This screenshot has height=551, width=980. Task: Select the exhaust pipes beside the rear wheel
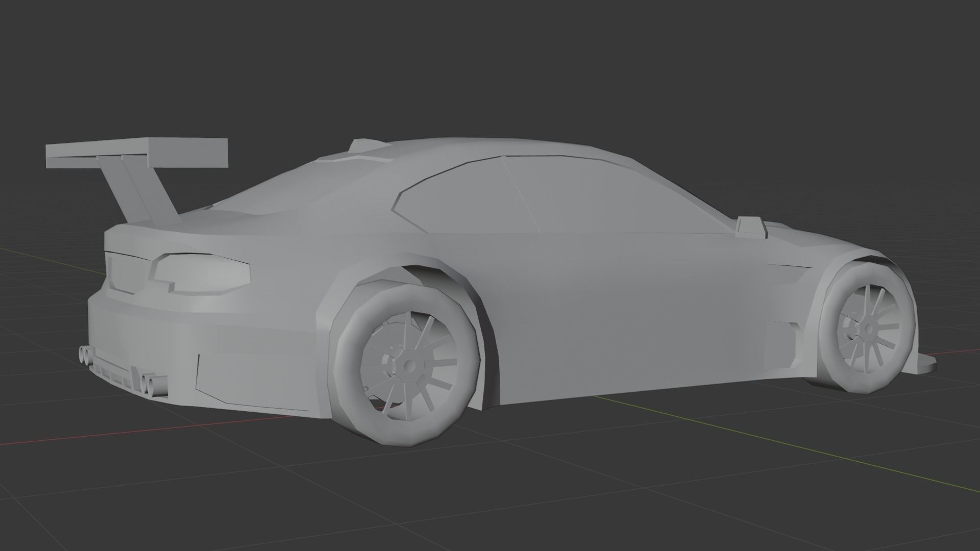[154, 385]
